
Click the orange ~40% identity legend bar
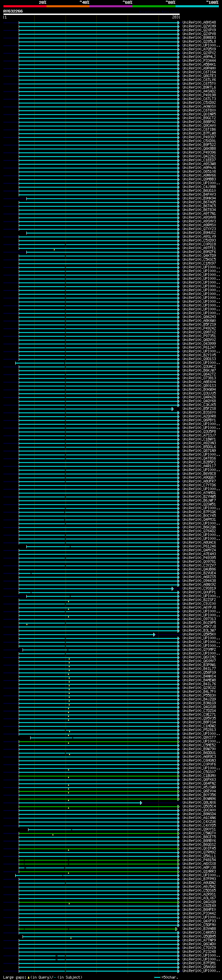point(68,6)
